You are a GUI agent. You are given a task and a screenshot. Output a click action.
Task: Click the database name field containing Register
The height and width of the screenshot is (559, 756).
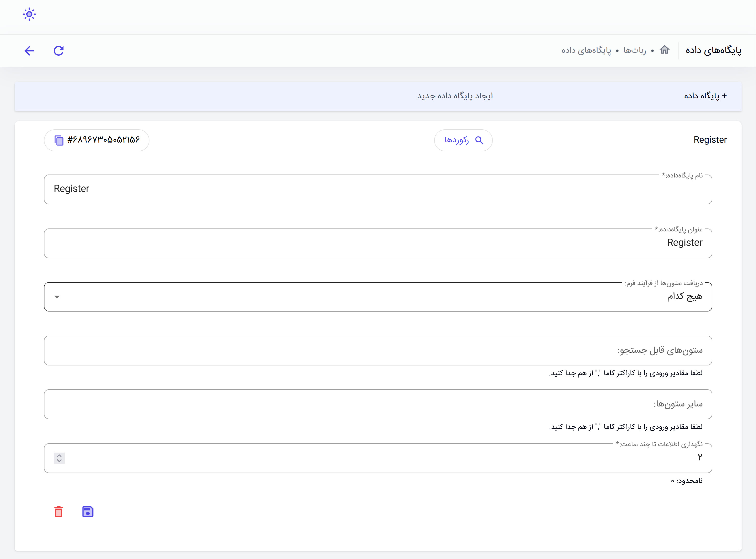pos(378,189)
